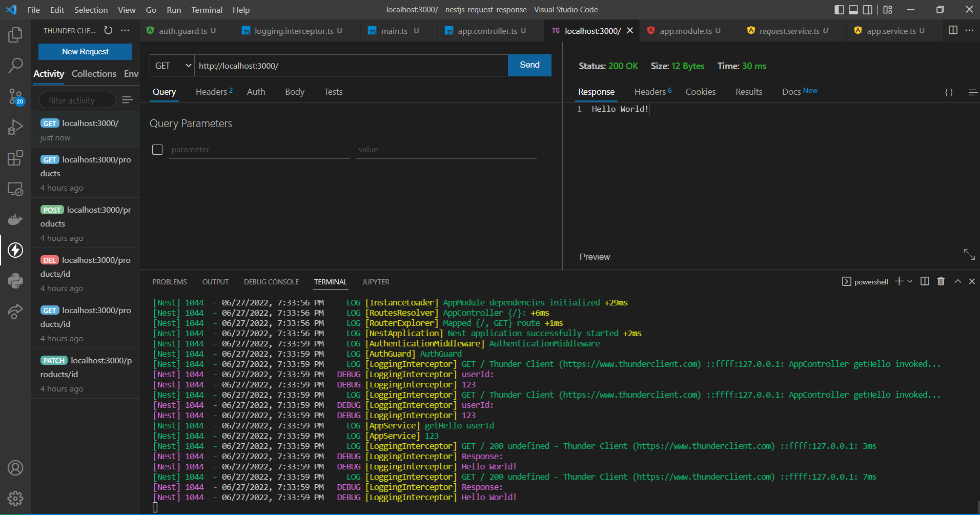The image size is (980, 515).
Task: Close the terminal panel
Action: pos(972,281)
